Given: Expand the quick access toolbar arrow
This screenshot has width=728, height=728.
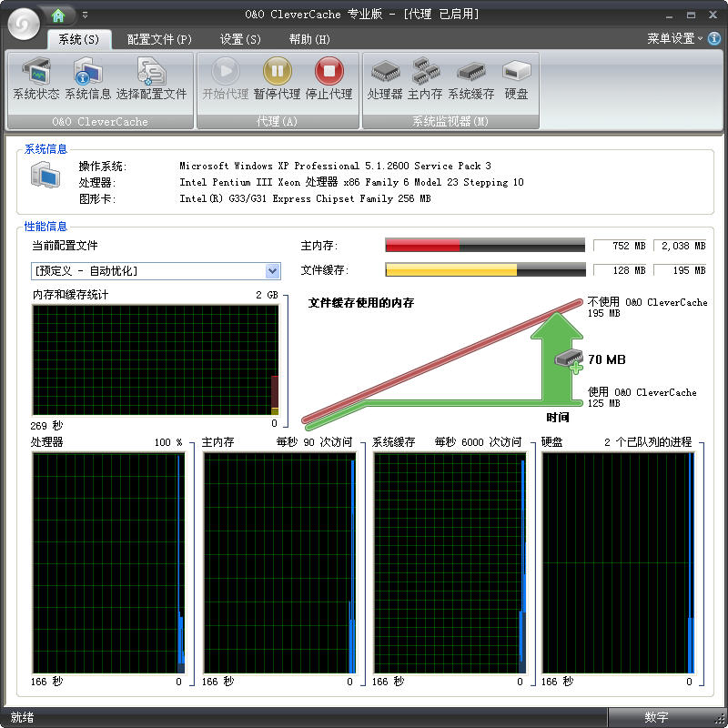Looking at the screenshot, I should (x=86, y=15).
